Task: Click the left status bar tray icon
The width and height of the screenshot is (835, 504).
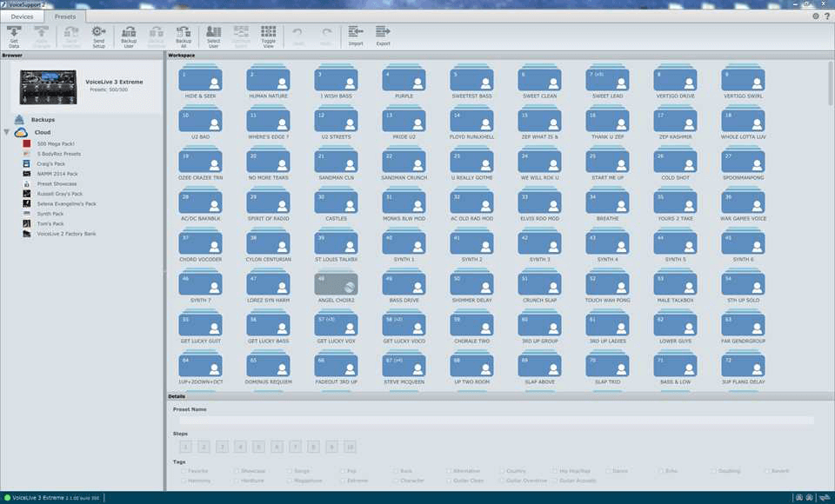Action: [x=798, y=498]
